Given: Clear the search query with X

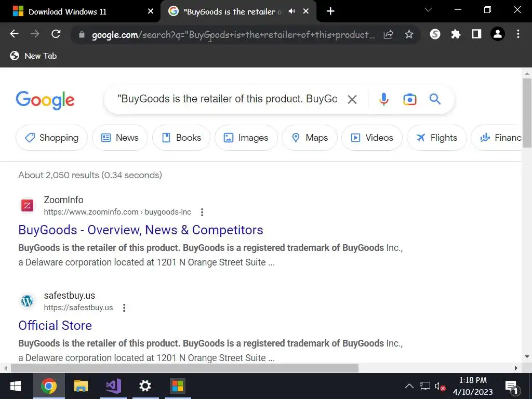Looking at the screenshot, I should click(x=352, y=99).
